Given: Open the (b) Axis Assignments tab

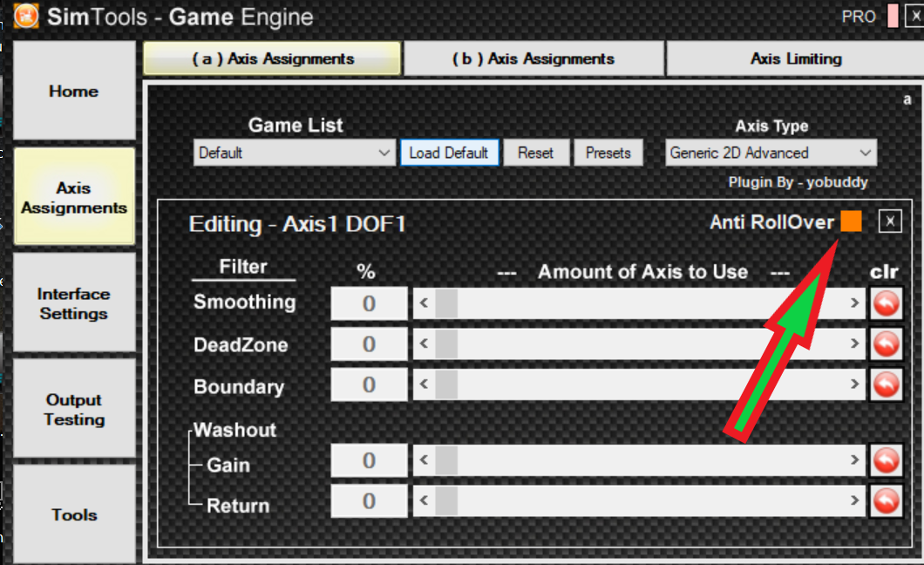Looking at the screenshot, I should 533,58.
